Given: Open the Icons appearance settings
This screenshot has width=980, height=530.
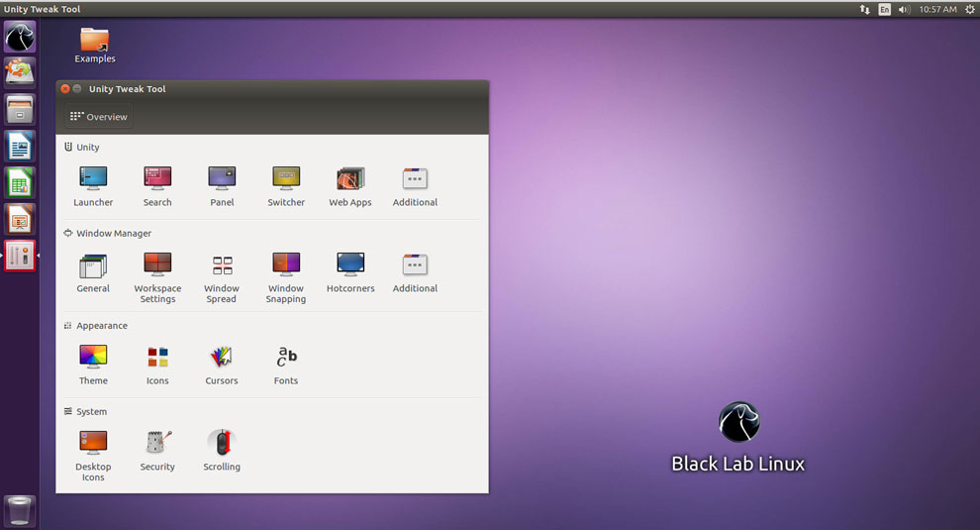Looking at the screenshot, I should click(157, 365).
